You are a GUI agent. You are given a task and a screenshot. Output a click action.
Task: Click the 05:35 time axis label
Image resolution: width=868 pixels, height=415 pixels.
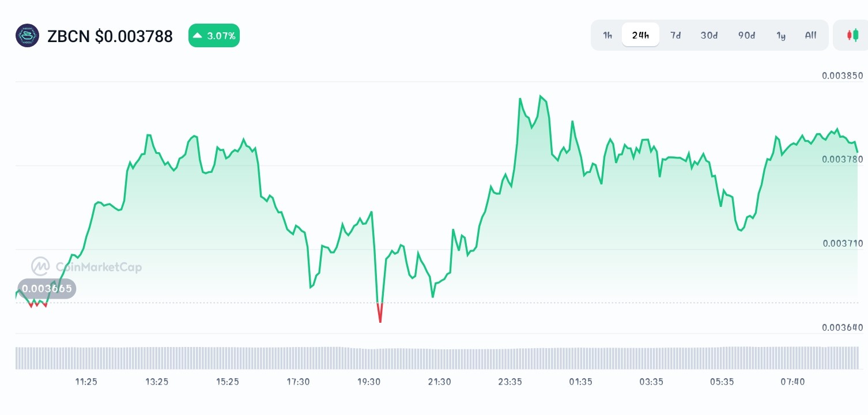click(x=722, y=382)
